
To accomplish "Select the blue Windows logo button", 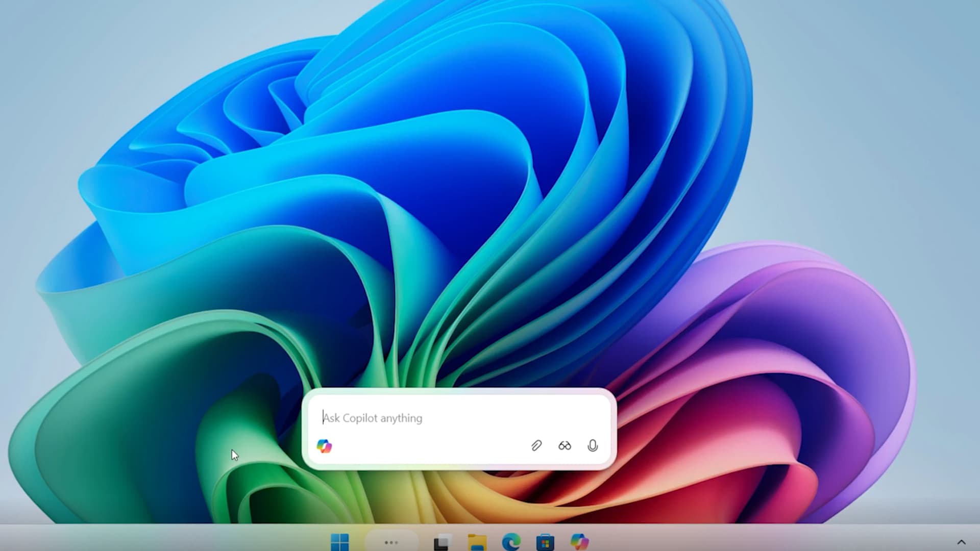I will tap(340, 542).
